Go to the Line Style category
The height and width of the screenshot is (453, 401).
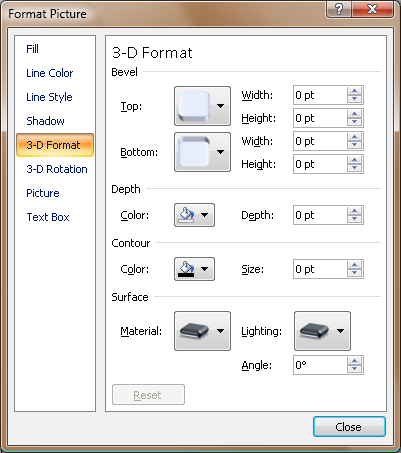(x=49, y=97)
